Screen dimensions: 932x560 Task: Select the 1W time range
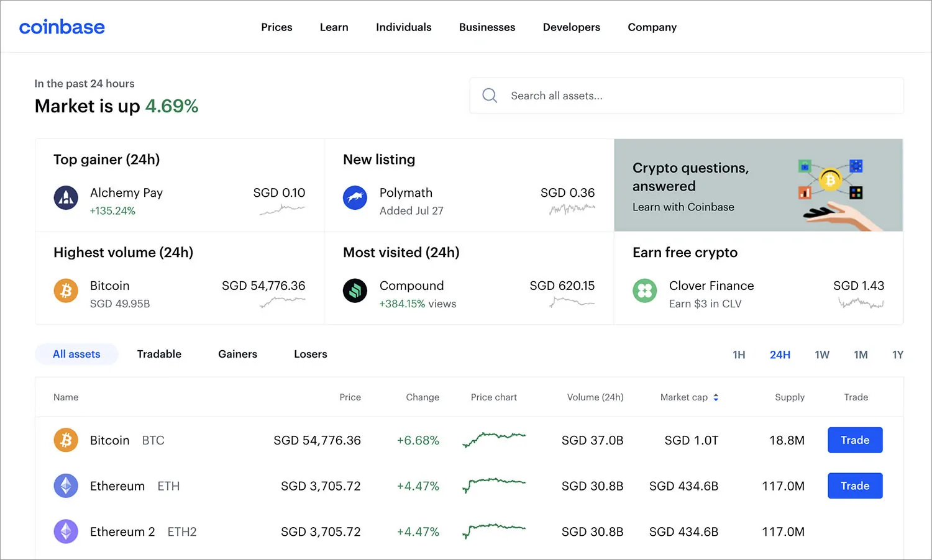coord(822,355)
